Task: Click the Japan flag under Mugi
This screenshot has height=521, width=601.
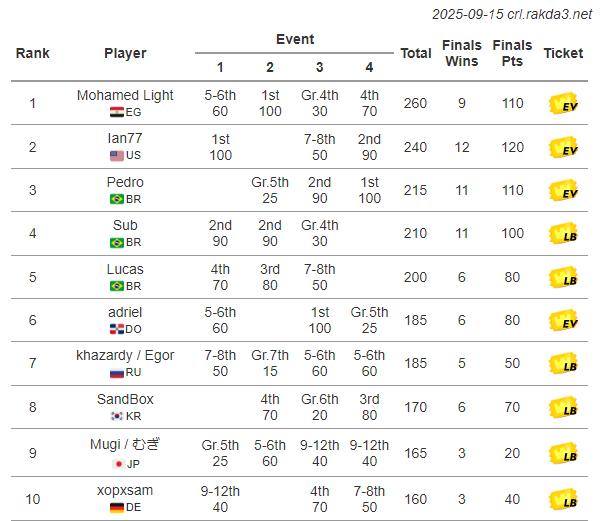Action: pyautogui.click(x=118, y=464)
